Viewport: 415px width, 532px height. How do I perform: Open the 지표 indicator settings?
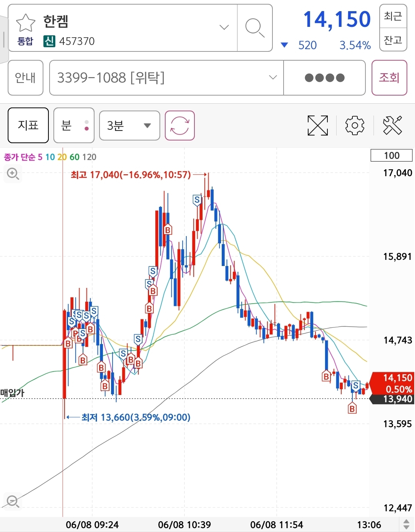tap(28, 125)
